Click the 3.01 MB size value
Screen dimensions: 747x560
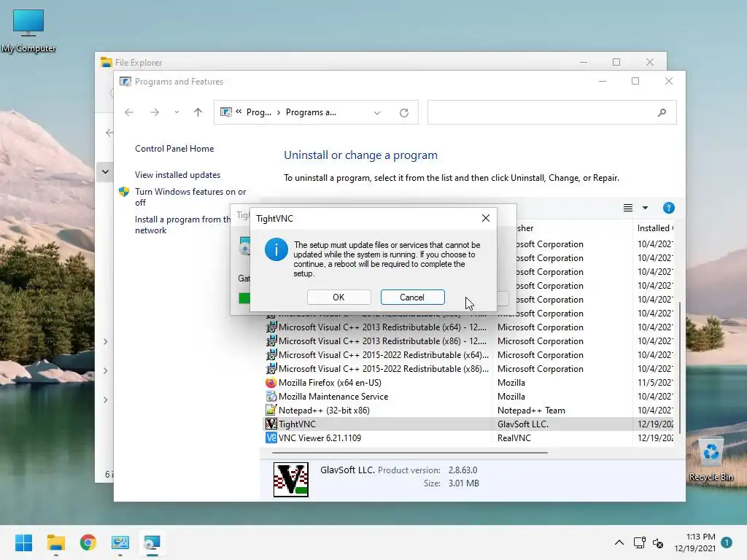click(463, 483)
